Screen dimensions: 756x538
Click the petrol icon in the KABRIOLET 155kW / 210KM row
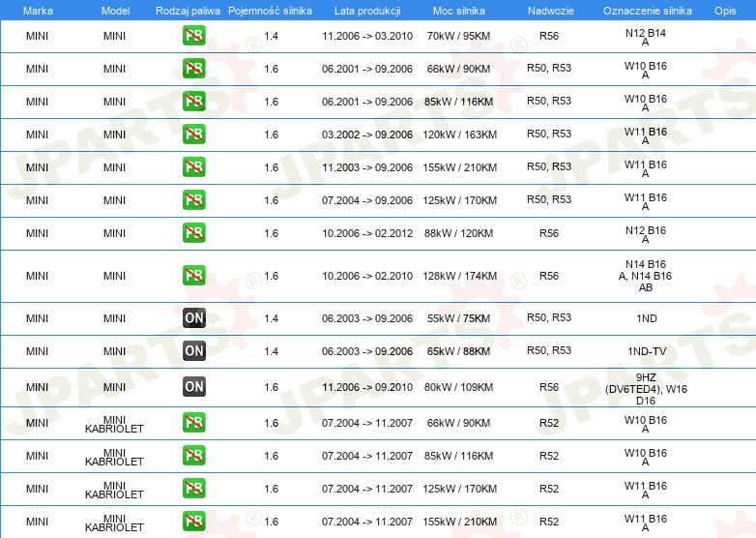point(193,521)
